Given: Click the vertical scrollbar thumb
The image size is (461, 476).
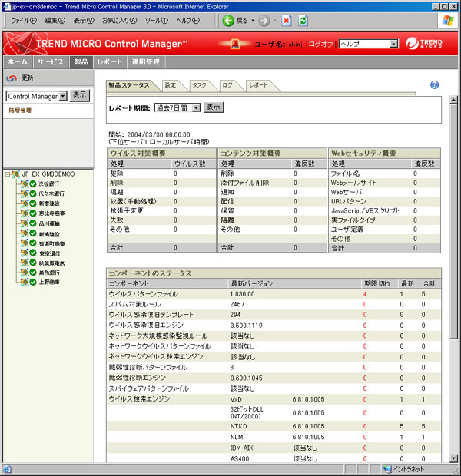Looking at the screenshot, I should (453, 222).
